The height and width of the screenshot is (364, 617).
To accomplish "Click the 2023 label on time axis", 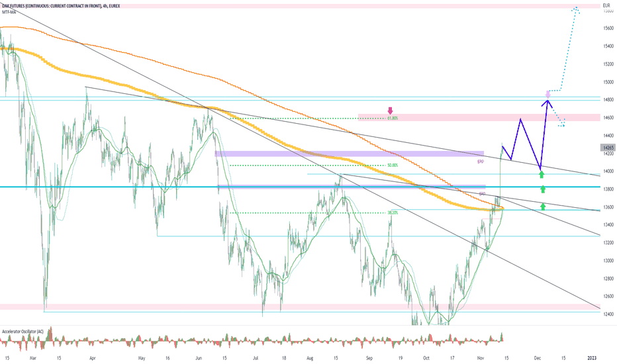I will [x=592, y=358].
